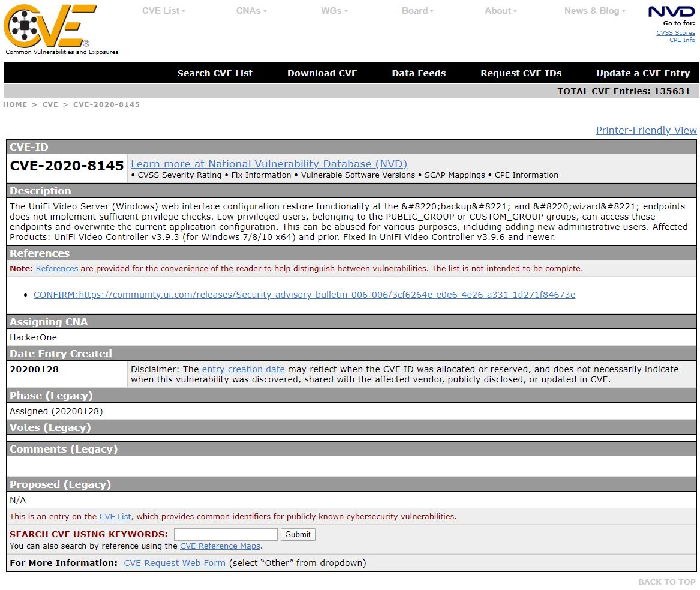Expand the CVE List dropdown menu
The width and height of the screenshot is (700, 590).
[x=163, y=11]
